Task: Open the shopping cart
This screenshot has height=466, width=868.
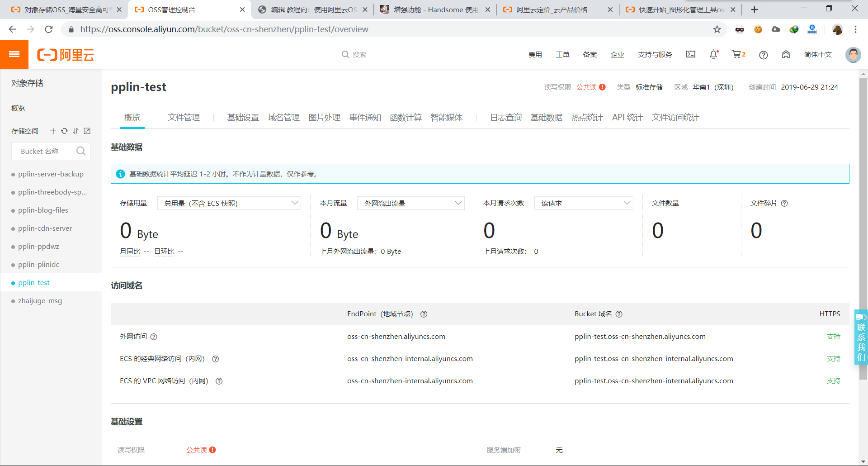Action: [x=737, y=54]
